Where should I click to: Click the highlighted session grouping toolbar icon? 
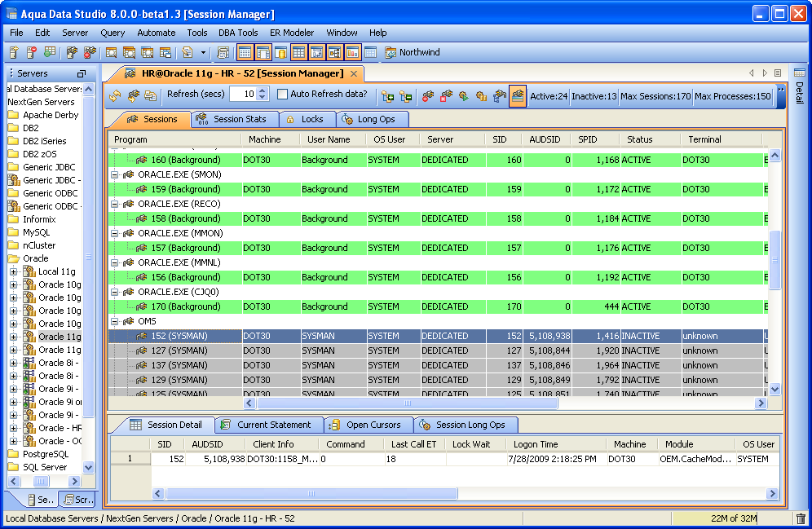(x=517, y=96)
